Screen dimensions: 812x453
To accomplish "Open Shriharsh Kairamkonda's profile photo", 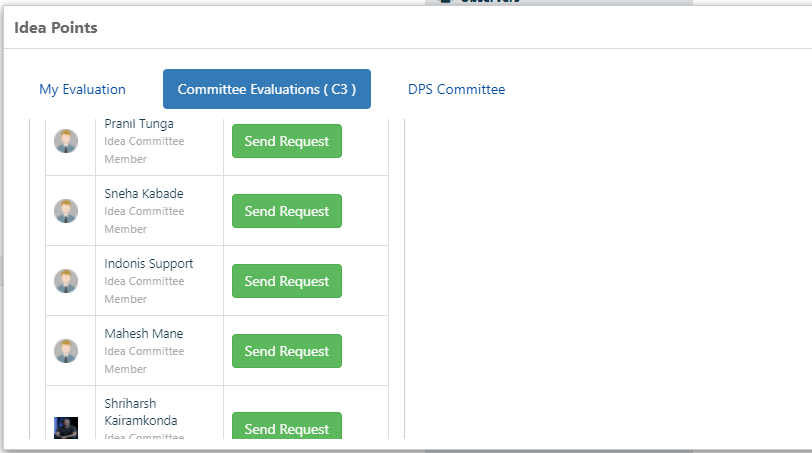I will [x=66, y=428].
